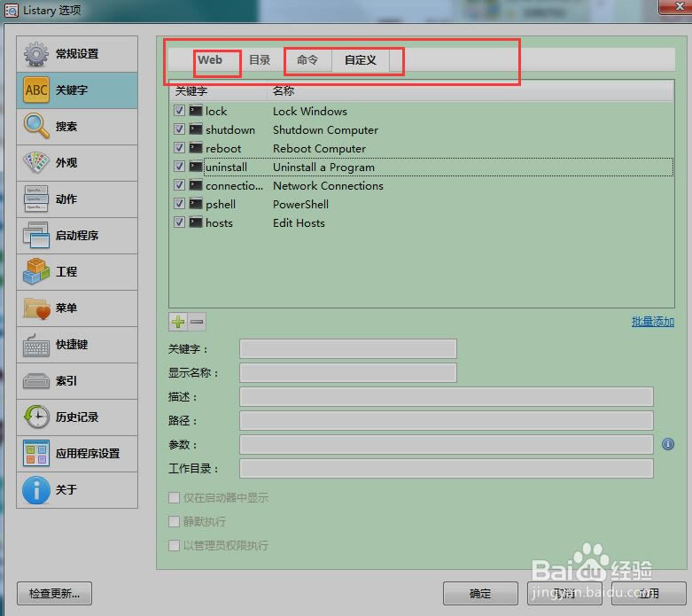Switch to the 目录 tab
Screen dimensions: 692x616
260,59
